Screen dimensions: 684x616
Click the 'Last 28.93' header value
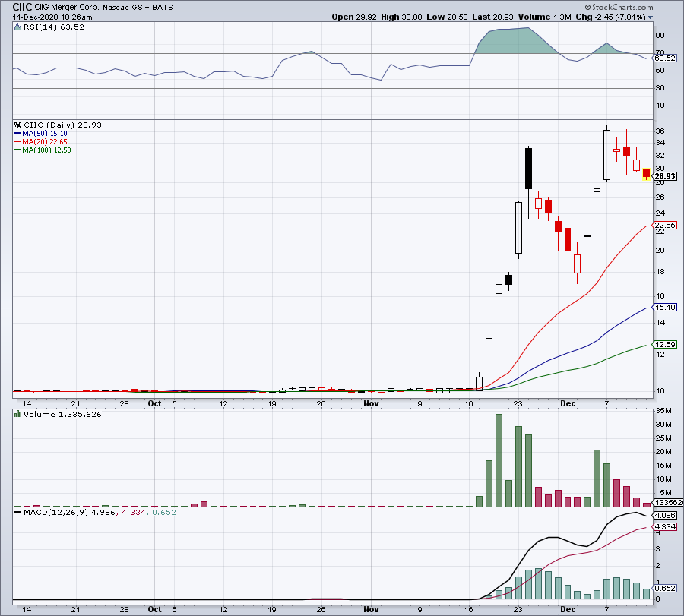[492, 17]
